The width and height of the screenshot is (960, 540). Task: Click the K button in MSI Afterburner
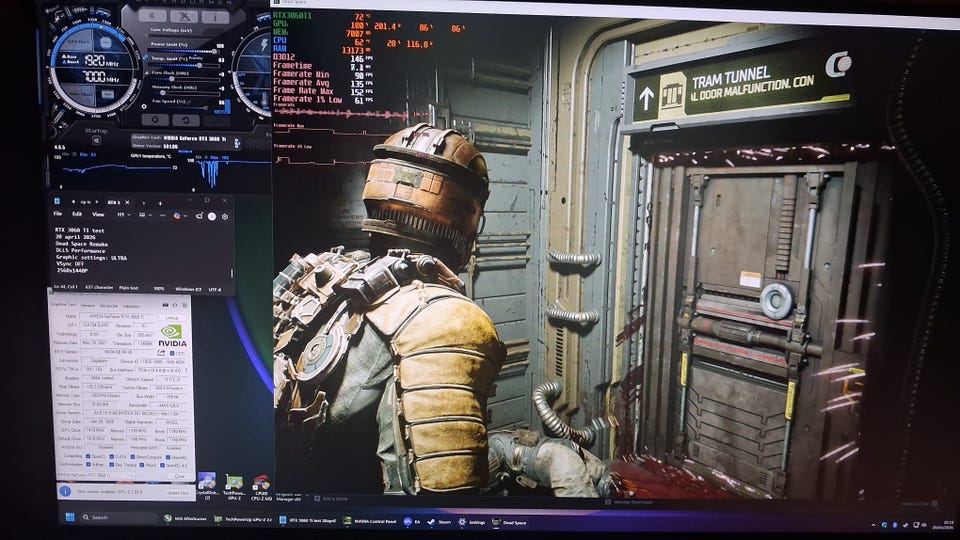(x=152, y=15)
